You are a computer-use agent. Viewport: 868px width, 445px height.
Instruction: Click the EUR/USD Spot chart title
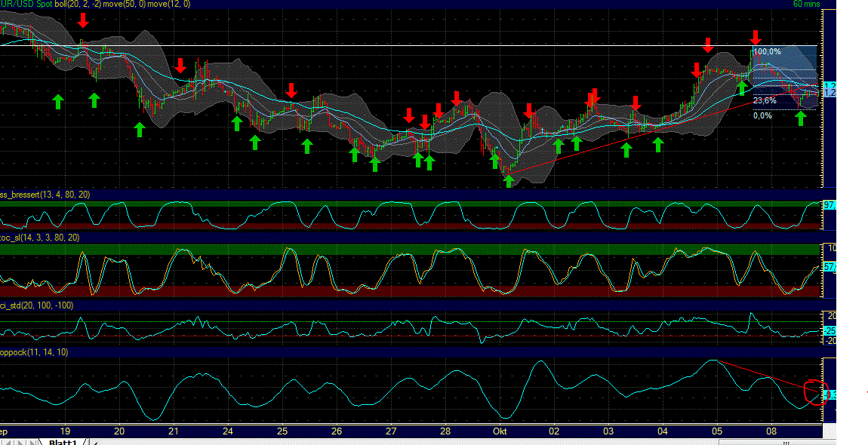[x=23, y=4]
